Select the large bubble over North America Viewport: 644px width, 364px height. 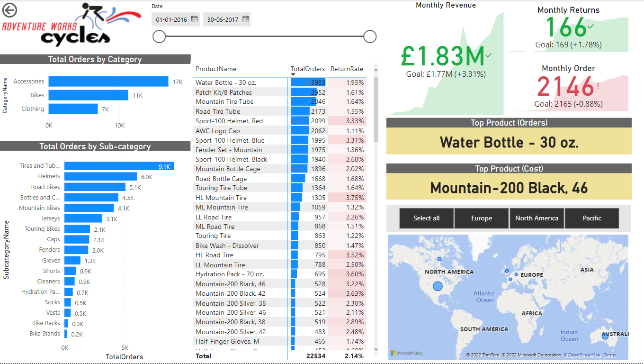pos(438,286)
